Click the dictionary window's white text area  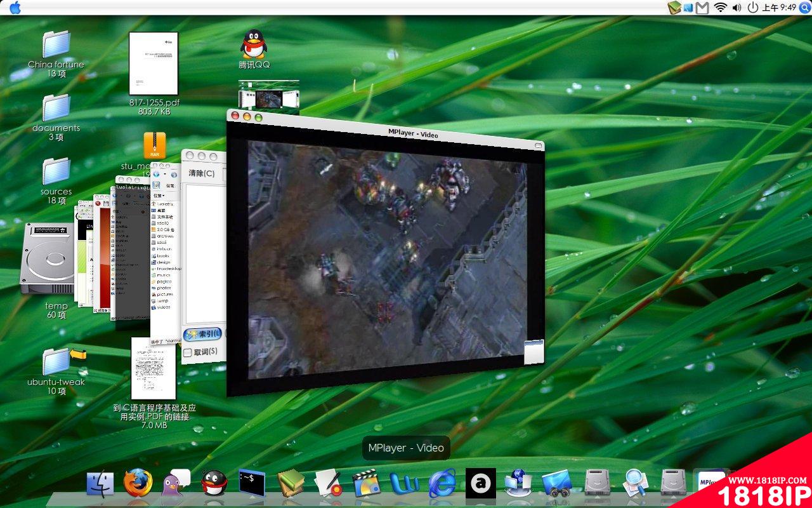coord(205,254)
